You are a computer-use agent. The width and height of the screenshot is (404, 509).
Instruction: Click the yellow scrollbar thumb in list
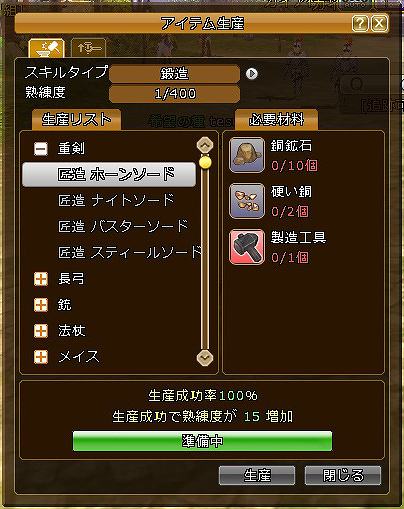[x=205, y=162]
